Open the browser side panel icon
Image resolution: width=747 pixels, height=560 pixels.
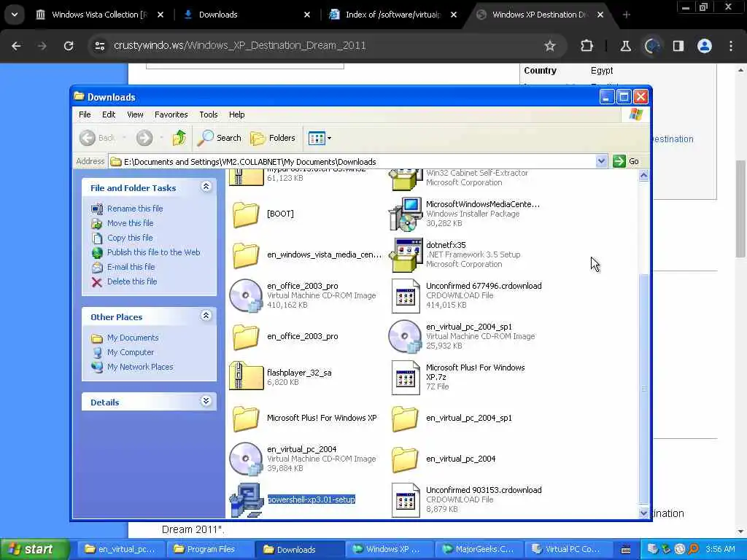tap(678, 46)
